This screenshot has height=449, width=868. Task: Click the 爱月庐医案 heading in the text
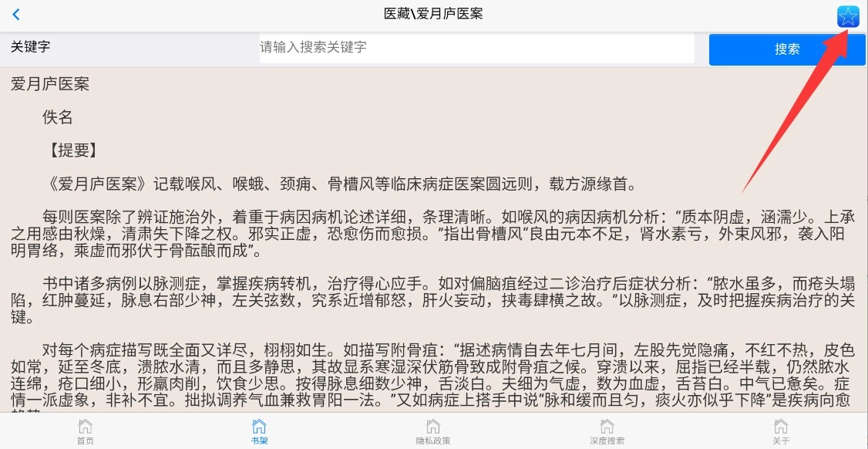point(50,84)
